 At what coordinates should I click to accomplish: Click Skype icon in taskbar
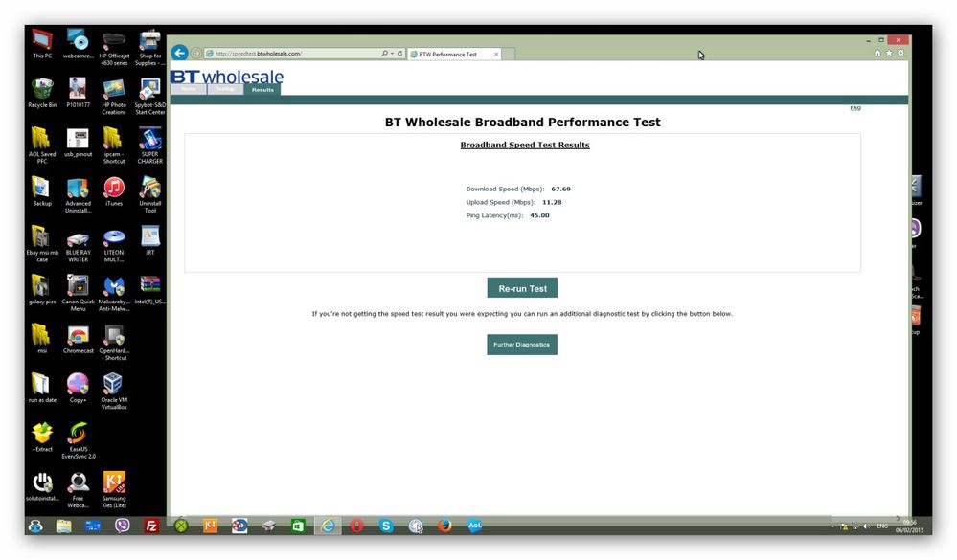(386, 526)
